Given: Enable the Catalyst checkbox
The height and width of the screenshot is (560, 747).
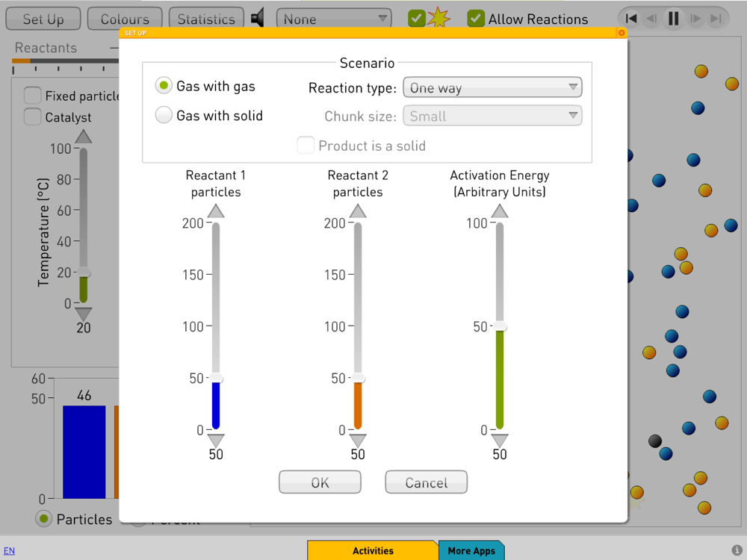Looking at the screenshot, I should pos(32,116).
